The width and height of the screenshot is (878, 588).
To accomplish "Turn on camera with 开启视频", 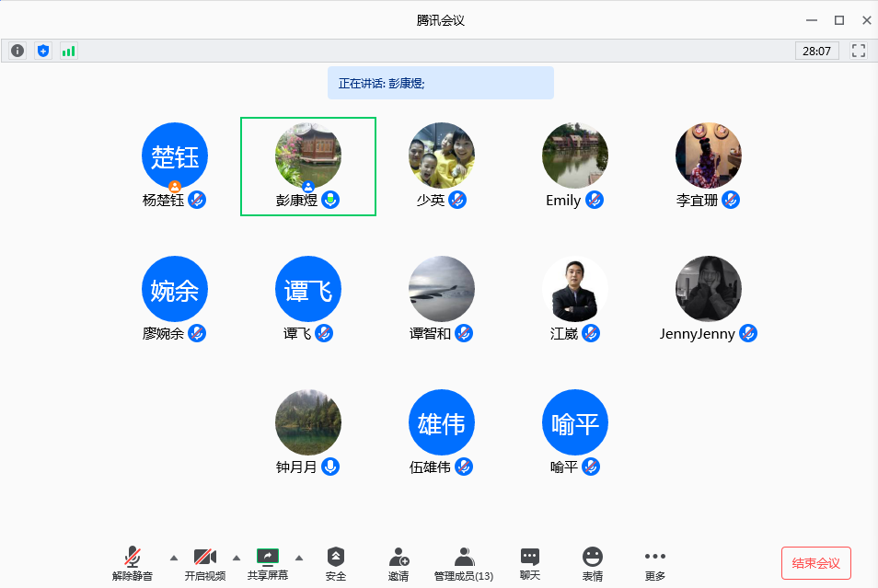I will (204, 562).
